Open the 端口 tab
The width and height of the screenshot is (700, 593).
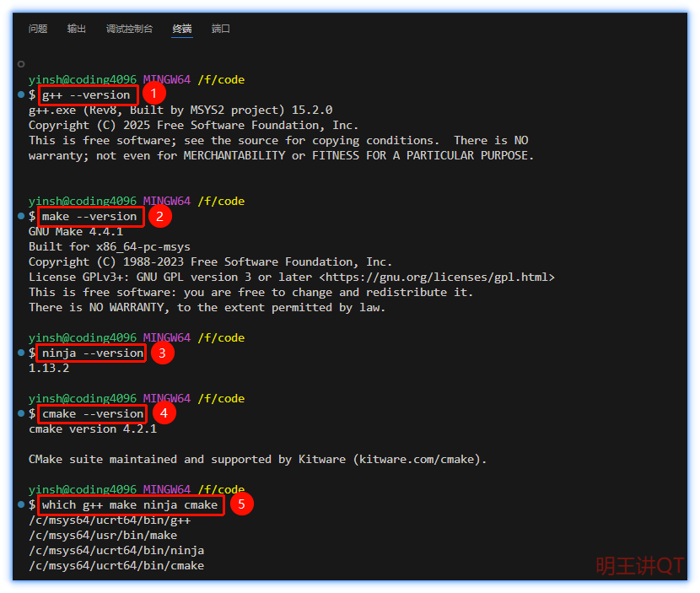click(x=220, y=28)
